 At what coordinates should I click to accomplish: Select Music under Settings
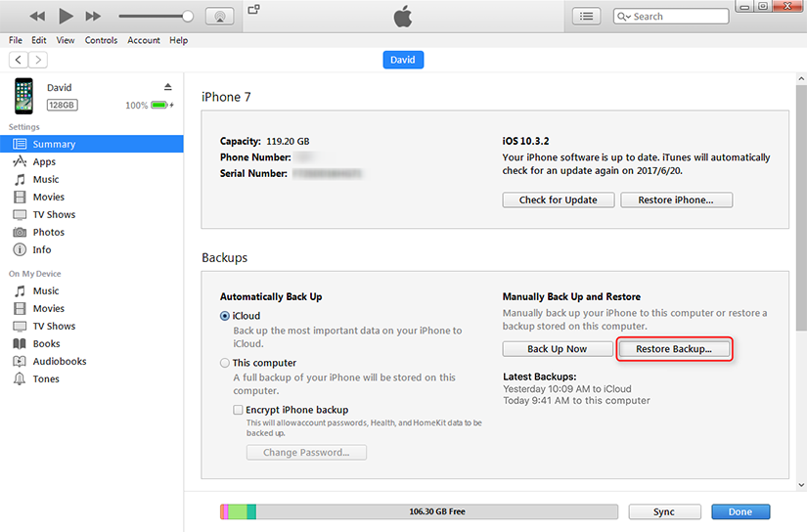tap(92, 179)
